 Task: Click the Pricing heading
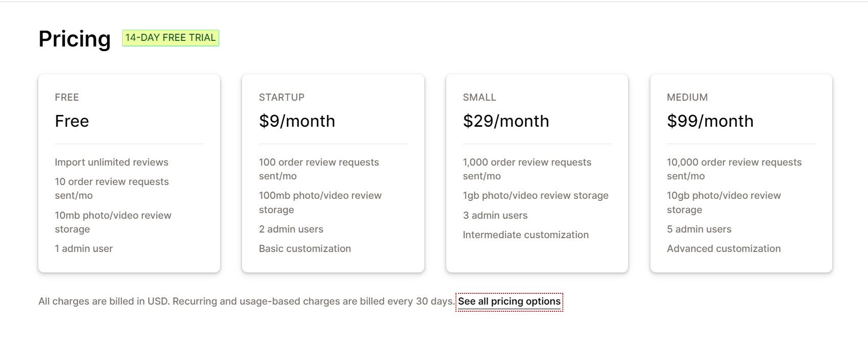pos(75,39)
